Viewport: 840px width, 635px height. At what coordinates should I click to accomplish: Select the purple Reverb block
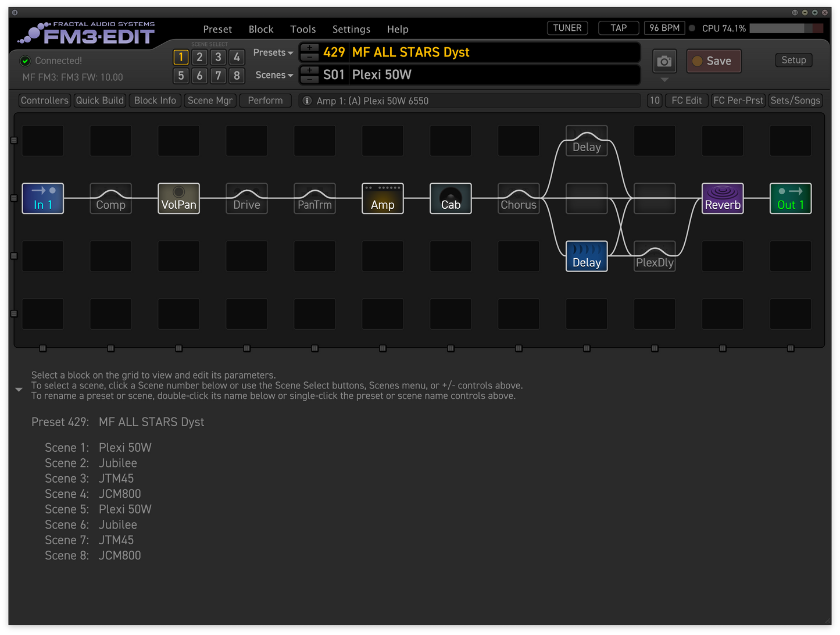pos(723,198)
